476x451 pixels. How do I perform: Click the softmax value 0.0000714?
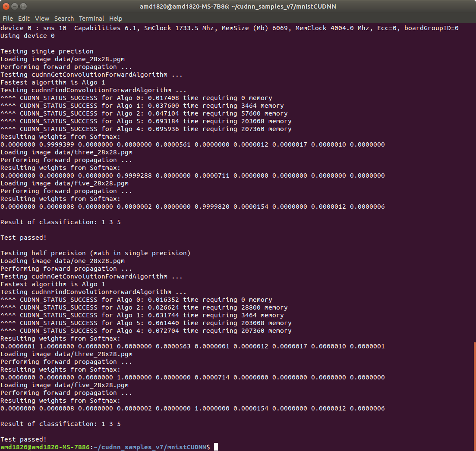pos(212,377)
